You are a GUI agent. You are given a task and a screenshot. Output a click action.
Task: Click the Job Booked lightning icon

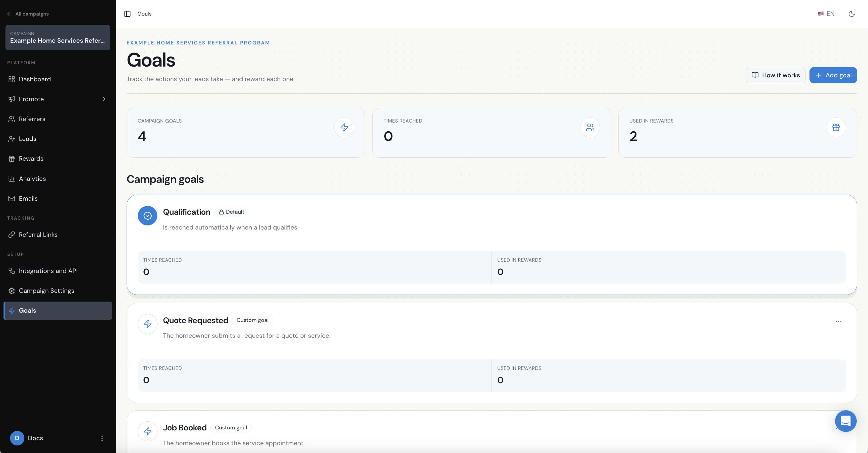pos(147,431)
